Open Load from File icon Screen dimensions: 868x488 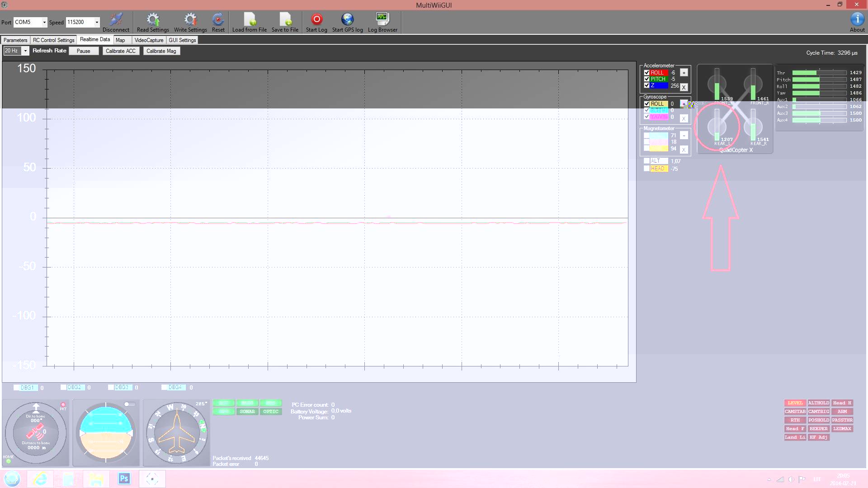[250, 19]
